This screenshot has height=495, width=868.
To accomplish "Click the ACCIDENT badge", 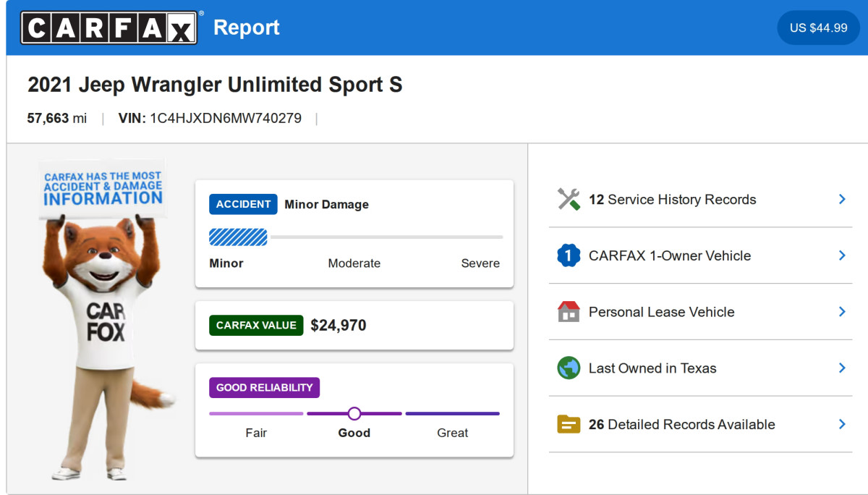I will [x=243, y=204].
